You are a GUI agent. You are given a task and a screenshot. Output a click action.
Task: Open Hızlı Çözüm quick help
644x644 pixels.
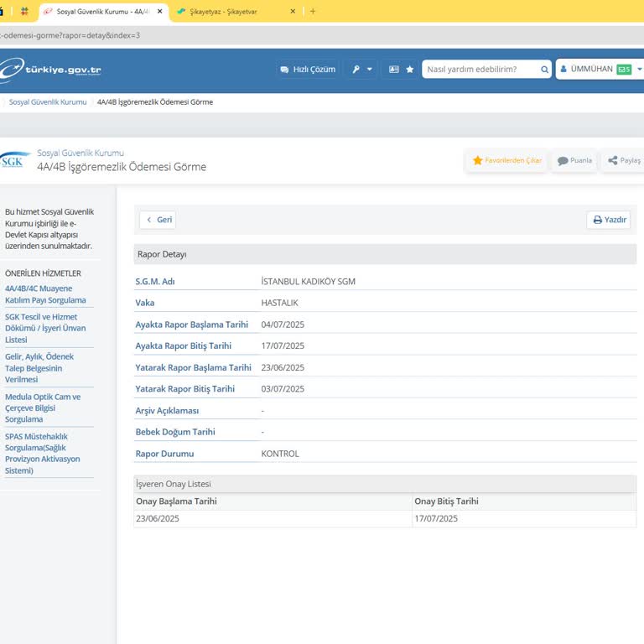[307, 70]
